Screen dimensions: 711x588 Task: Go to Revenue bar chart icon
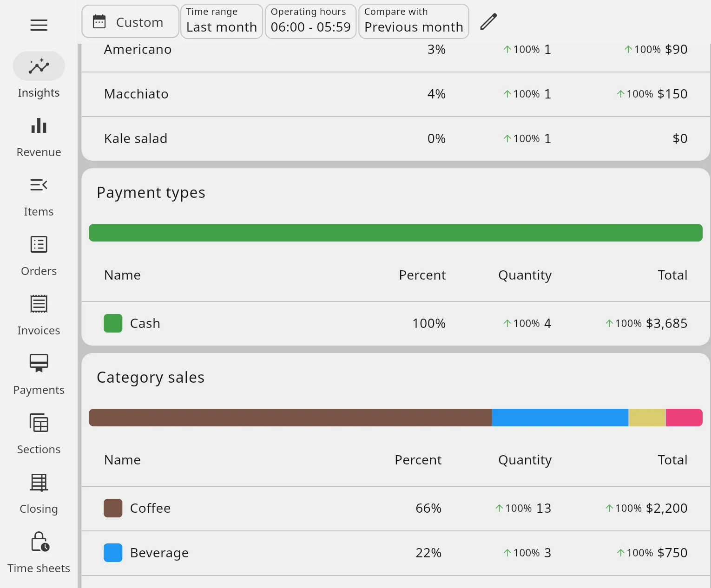click(x=39, y=126)
